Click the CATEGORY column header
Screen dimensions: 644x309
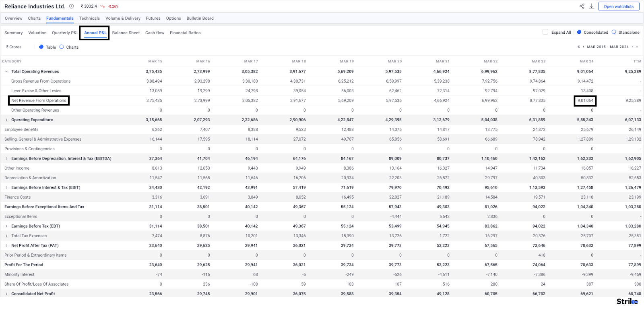tap(12, 61)
